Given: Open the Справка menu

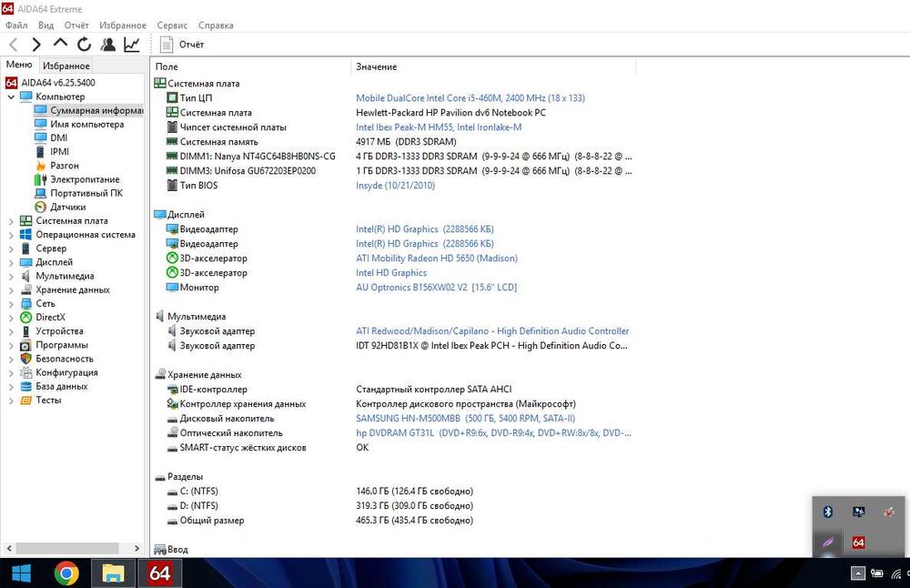Looking at the screenshot, I should pyautogui.click(x=216, y=25).
